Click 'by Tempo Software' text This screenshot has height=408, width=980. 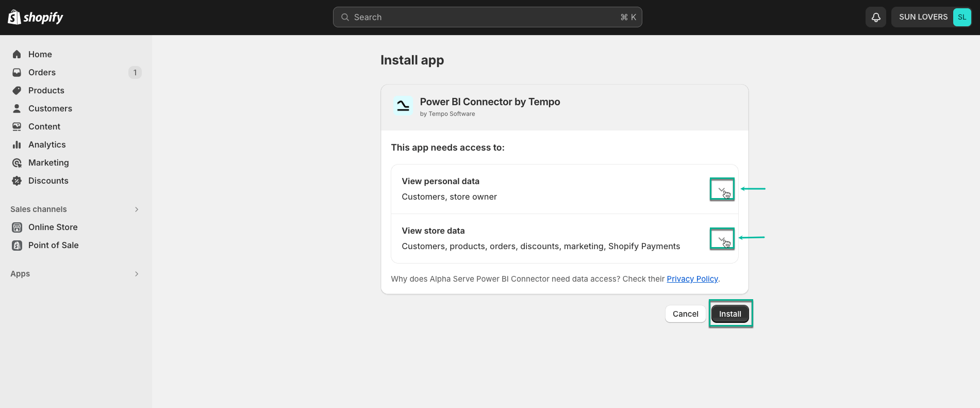447,114
